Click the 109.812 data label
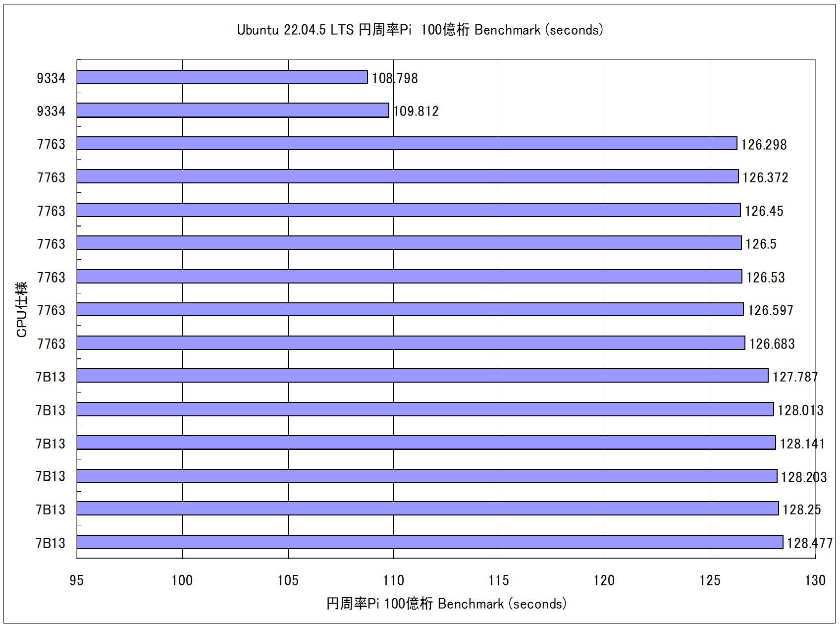Screen dimensions: 840x624 (416, 111)
